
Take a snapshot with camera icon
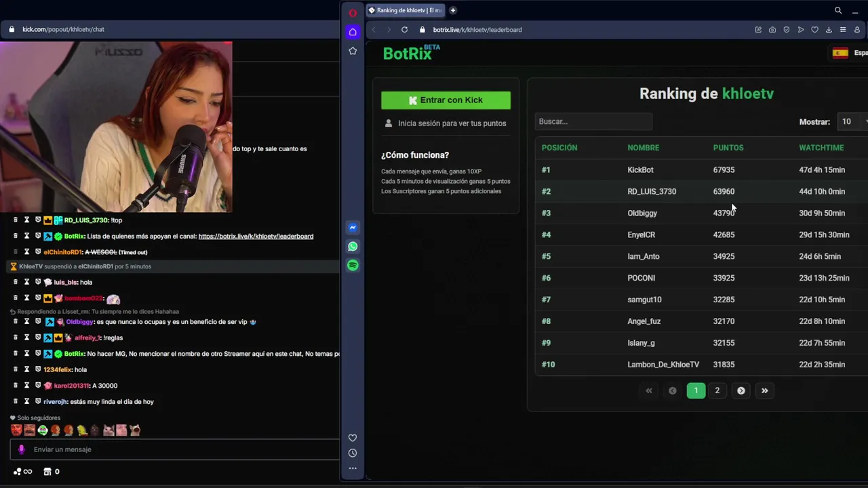pos(772,30)
